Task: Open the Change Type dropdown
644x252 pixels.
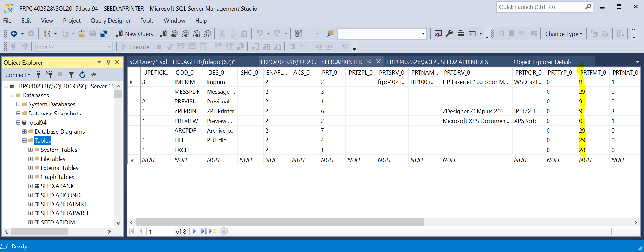Action: click(563, 34)
